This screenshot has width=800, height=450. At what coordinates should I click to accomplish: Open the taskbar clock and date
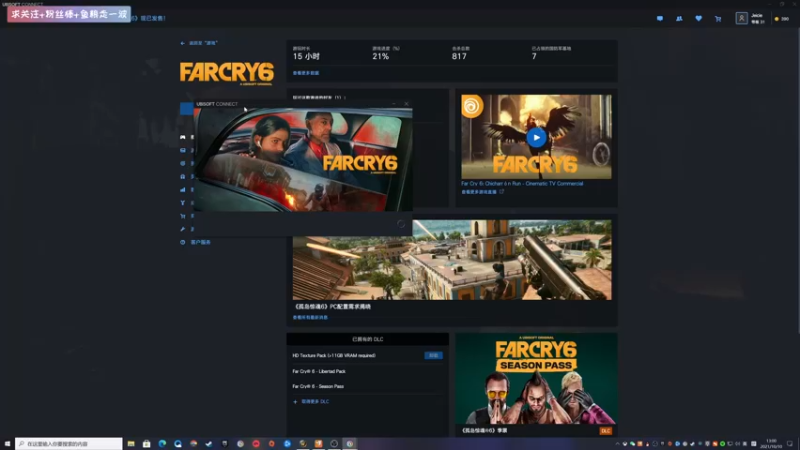(771, 444)
